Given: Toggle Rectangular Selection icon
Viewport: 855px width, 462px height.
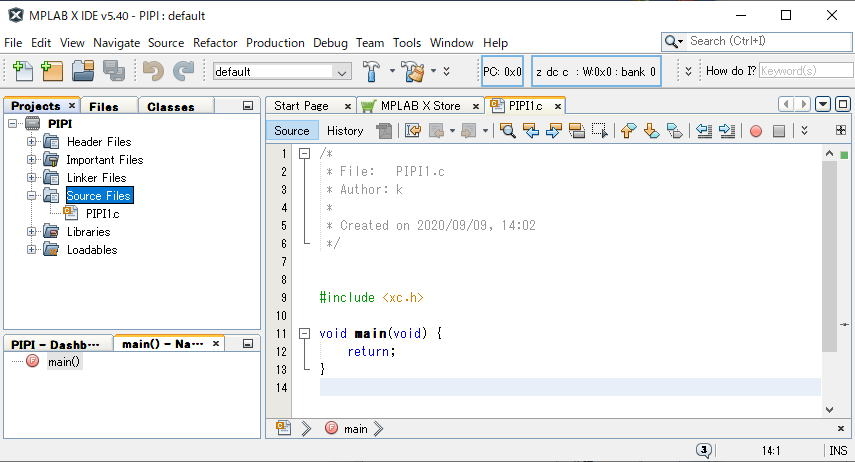Looking at the screenshot, I should pyautogui.click(x=600, y=131).
